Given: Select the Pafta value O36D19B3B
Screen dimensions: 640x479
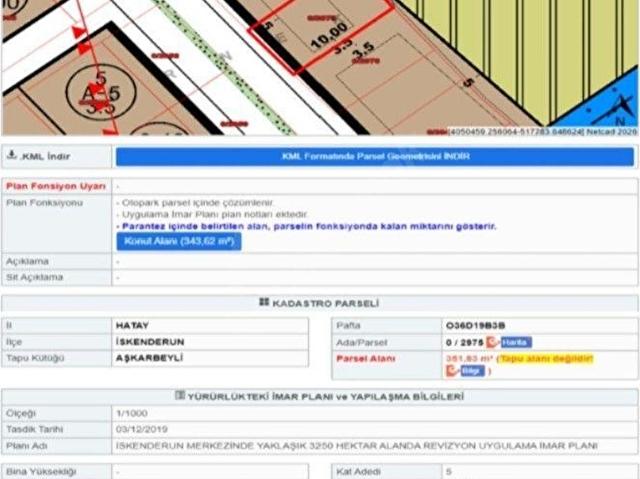Looking at the screenshot, I should click(476, 326).
